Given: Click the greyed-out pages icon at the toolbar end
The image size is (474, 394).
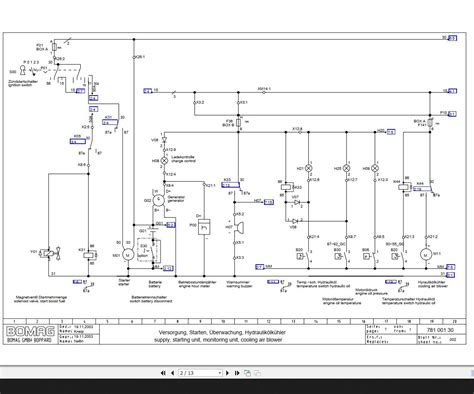Looking at the screenshot, I should pyautogui.click(x=258, y=373).
